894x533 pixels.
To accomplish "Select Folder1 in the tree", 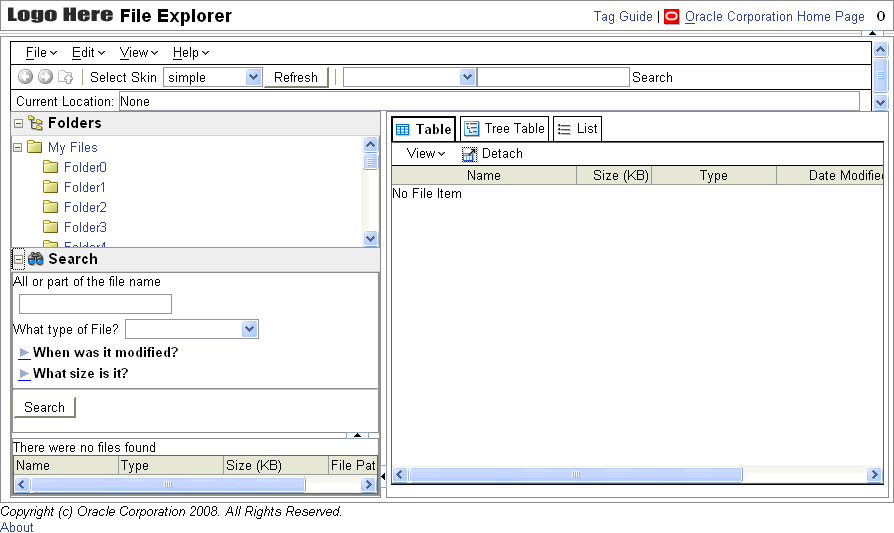I will click(x=84, y=187).
